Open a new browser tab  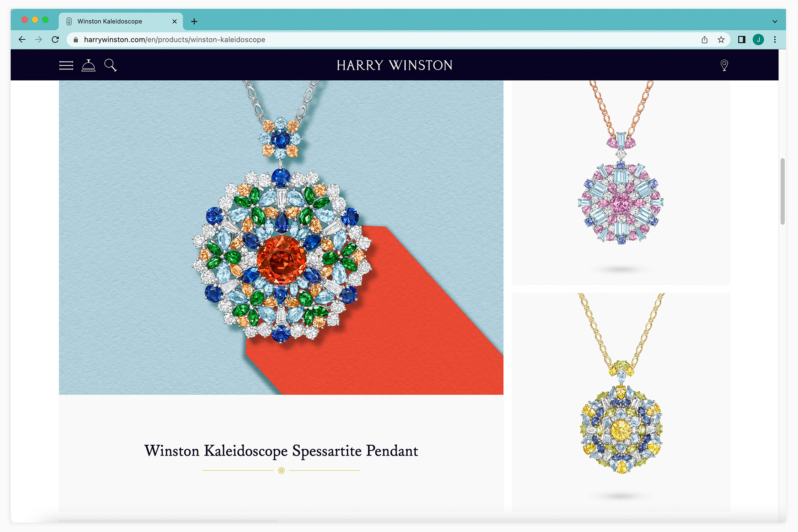click(194, 21)
